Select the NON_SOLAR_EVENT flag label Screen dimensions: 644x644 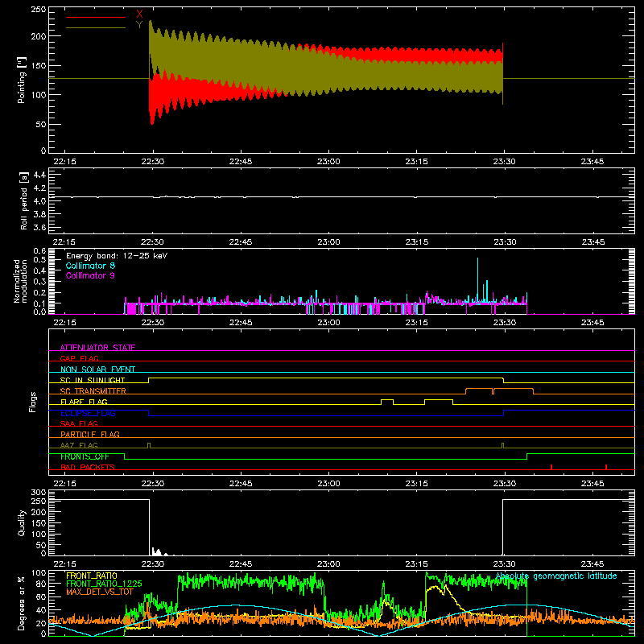tap(97, 369)
